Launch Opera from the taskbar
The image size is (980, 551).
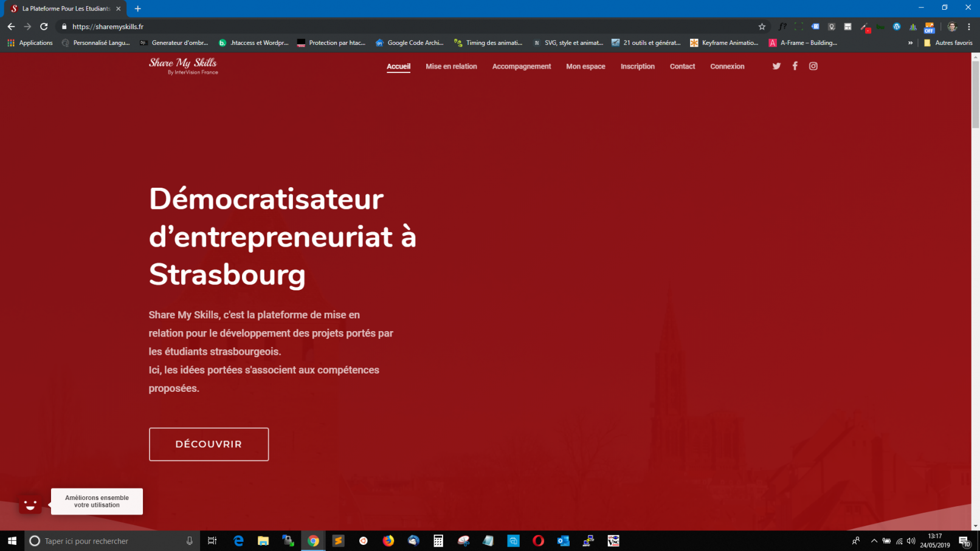[x=538, y=541]
